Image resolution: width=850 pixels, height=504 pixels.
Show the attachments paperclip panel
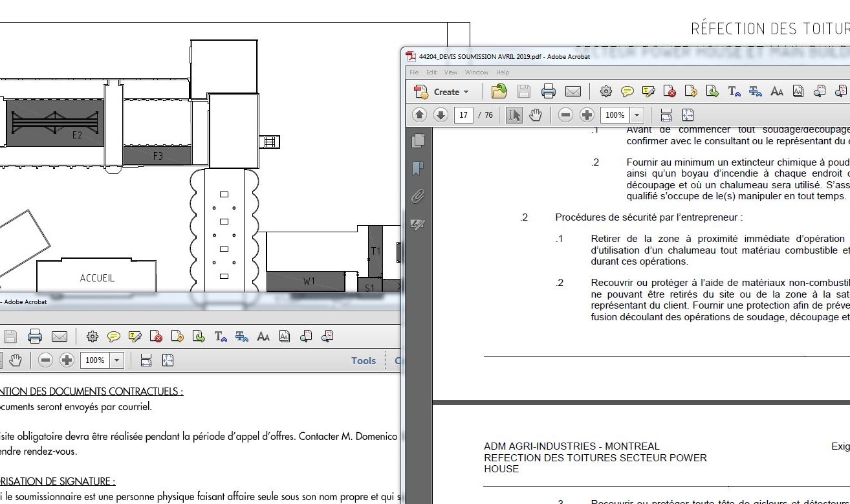tap(418, 196)
